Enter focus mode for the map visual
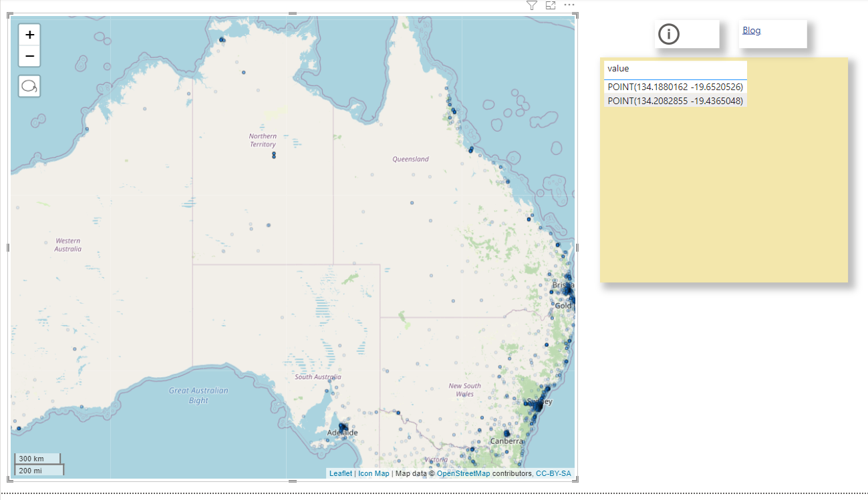868x500 pixels. pyautogui.click(x=551, y=5)
